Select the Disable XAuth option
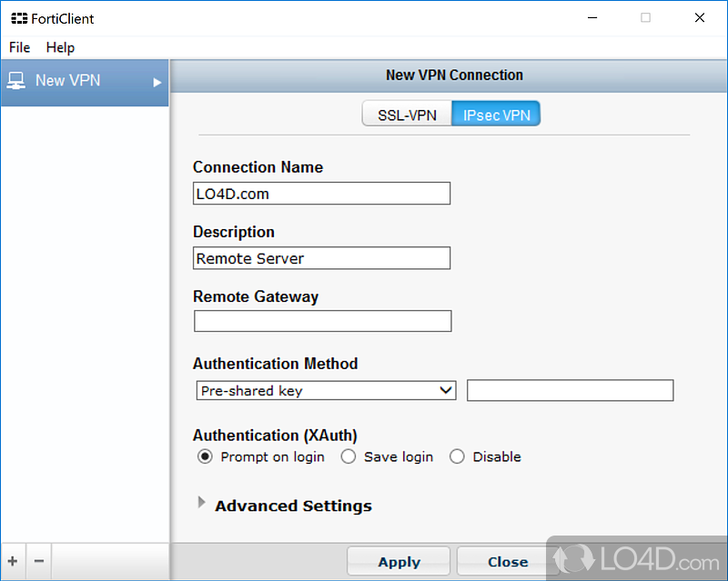The height and width of the screenshot is (581, 728). pos(457,456)
